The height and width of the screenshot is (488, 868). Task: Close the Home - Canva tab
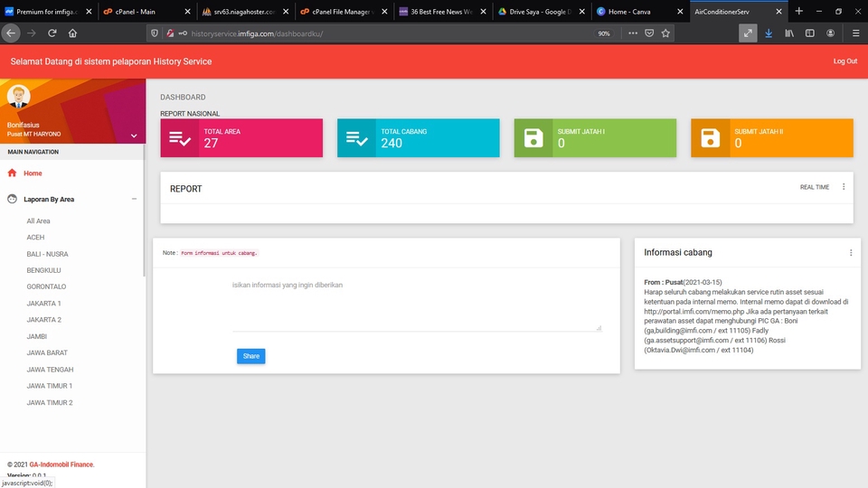coord(680,12)
